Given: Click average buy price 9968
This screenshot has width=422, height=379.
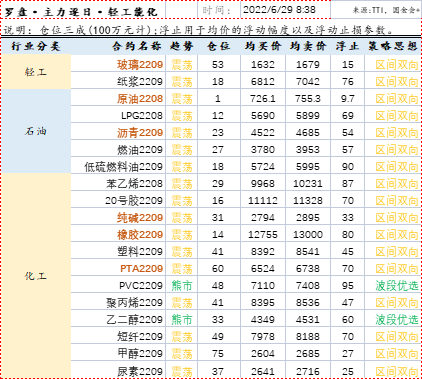Looking at the screenshot, I should (x=263, y=184).
